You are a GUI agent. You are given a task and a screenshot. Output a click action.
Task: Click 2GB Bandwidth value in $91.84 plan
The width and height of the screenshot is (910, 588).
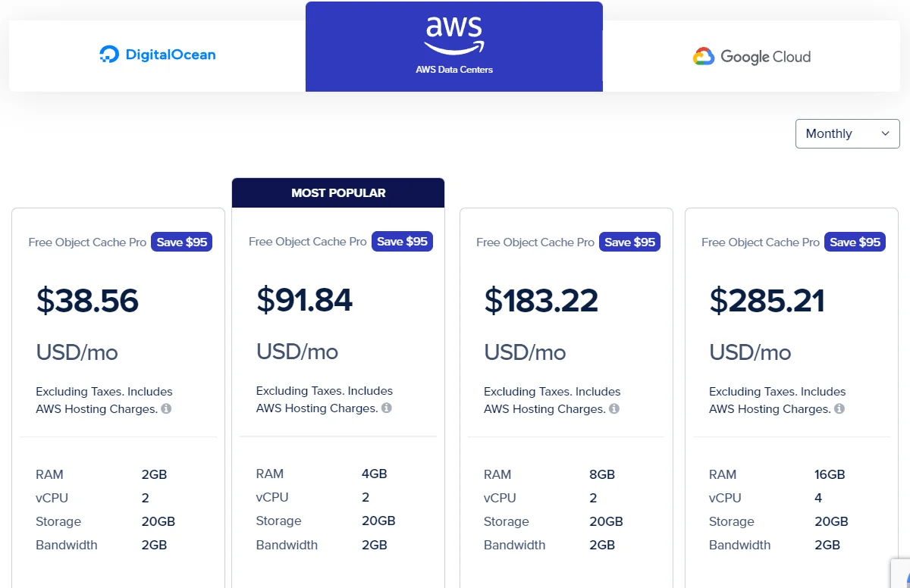click(x=375, y=545)
